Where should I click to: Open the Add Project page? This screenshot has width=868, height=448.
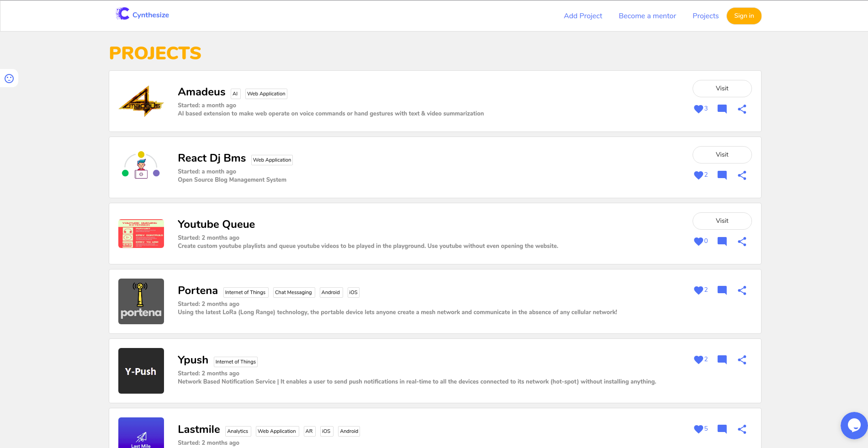point(582,16)
